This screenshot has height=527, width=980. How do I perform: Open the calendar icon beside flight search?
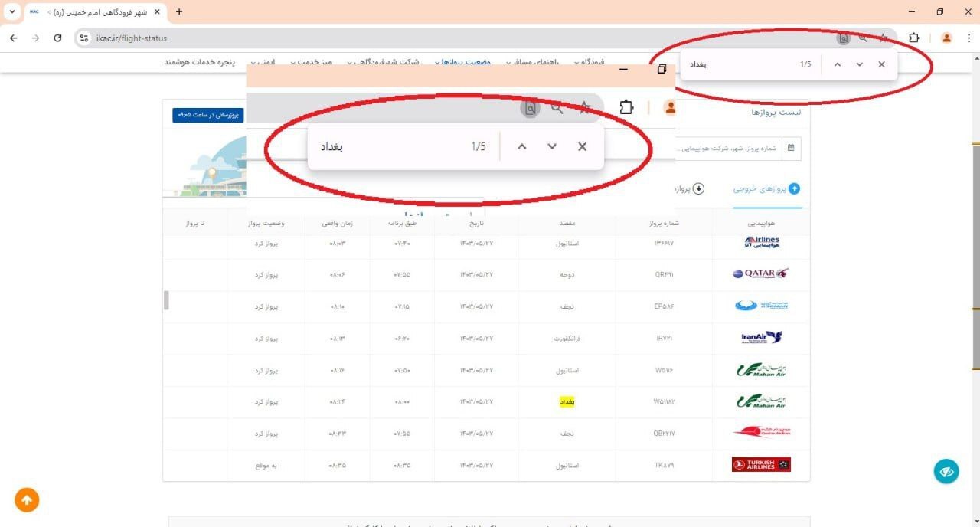[791, 149]
